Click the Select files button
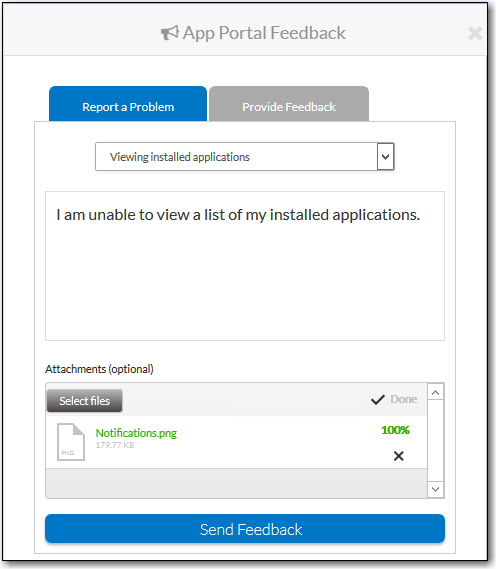 click(85, 401)
